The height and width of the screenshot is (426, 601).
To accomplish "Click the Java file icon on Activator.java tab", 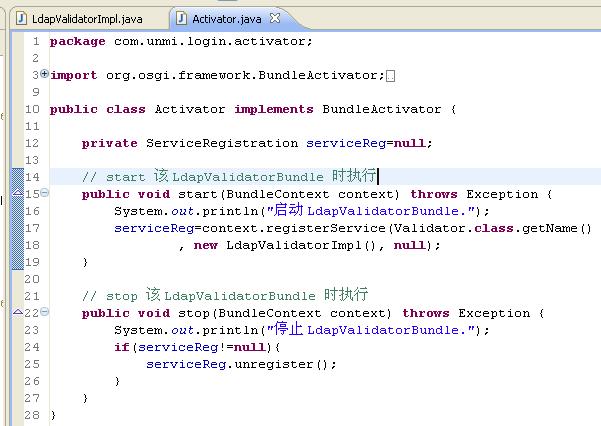I will pyautogui.click(x=179, y=19).
